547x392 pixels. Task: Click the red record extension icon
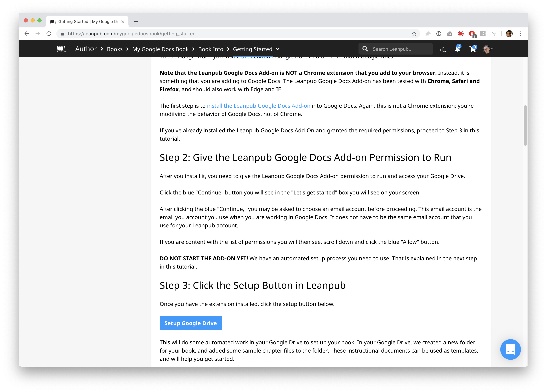[x=461, y=34]
